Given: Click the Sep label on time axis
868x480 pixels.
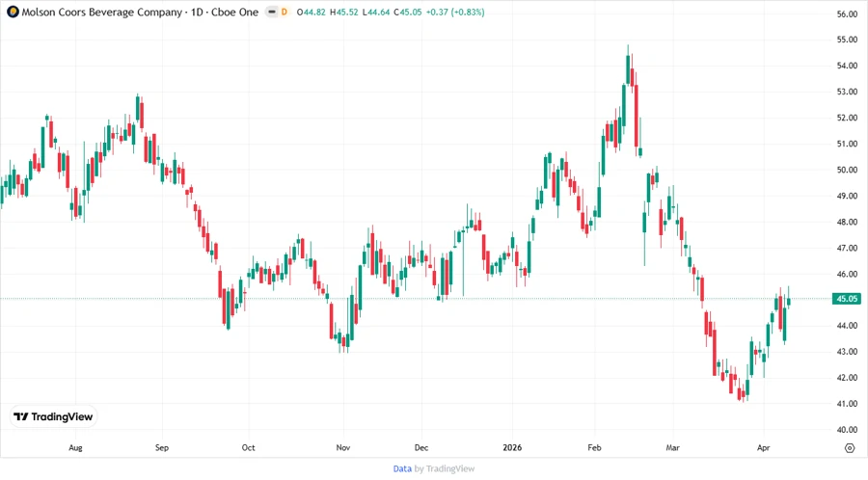Looking at the screenshot, I should [x=162, y=447].
